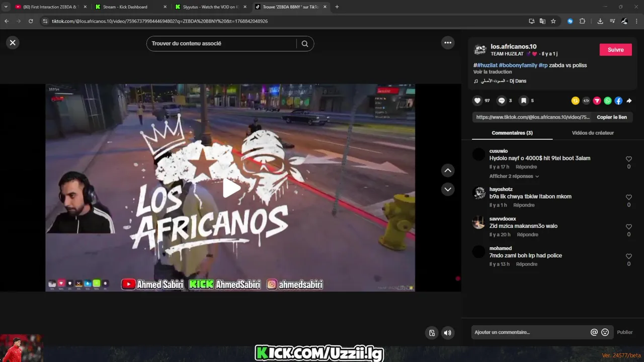The height and width of the screenshot is (362, 644).
Task: Switch to the Vidéos du créateur tab
Action: (593, 133)
